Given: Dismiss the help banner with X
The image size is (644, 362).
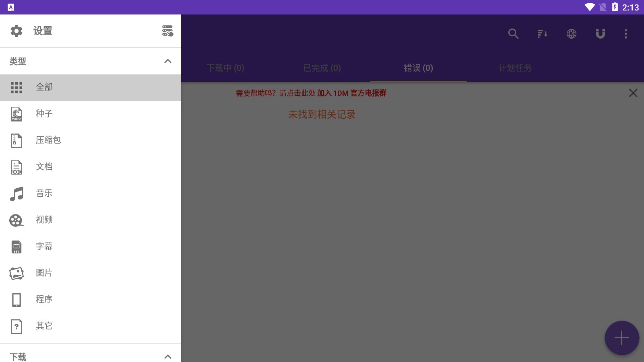Looking at the screenshot, I should coord(633,93).
